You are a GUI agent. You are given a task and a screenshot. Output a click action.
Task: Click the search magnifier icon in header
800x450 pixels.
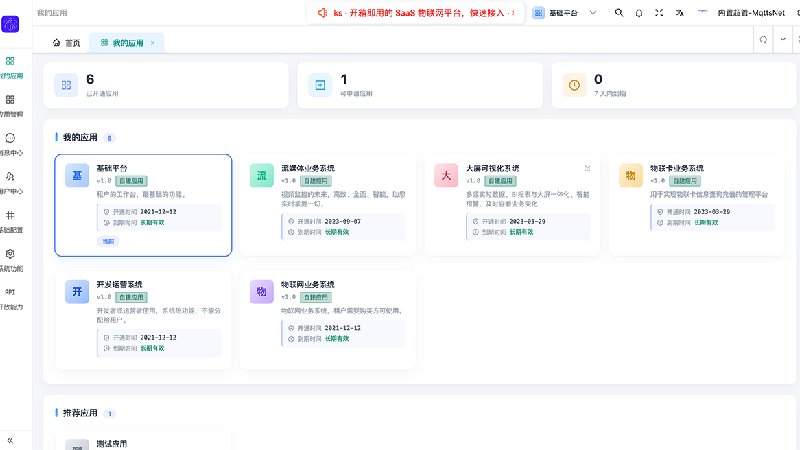tap(619, 13)
